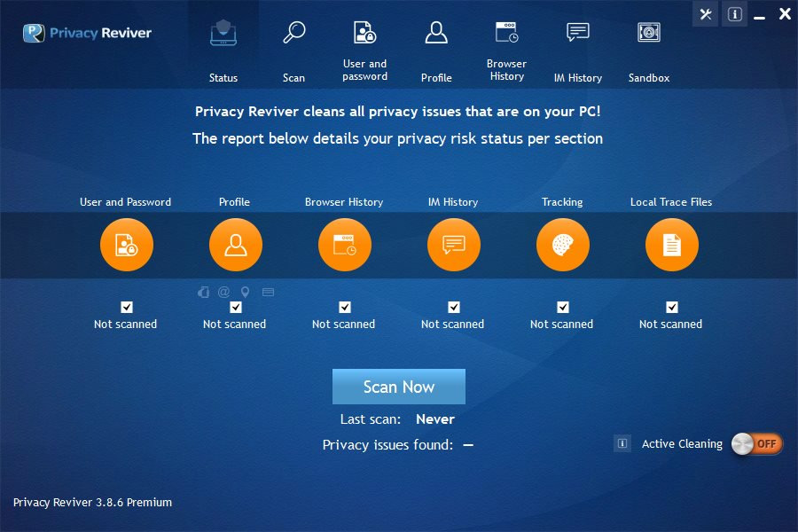The image size is (798, 532).
Task: Switch to the Profile tab label
Action: point(436,78)
